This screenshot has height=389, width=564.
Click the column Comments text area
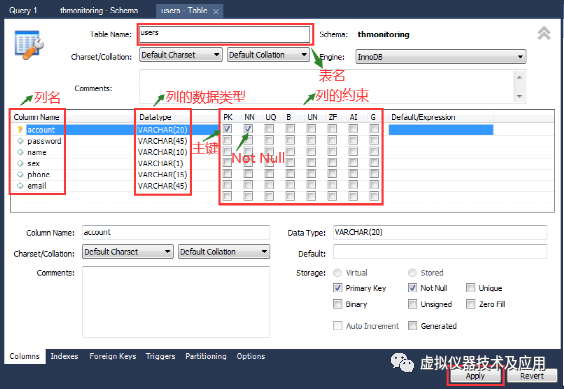[x=176, y=302]
